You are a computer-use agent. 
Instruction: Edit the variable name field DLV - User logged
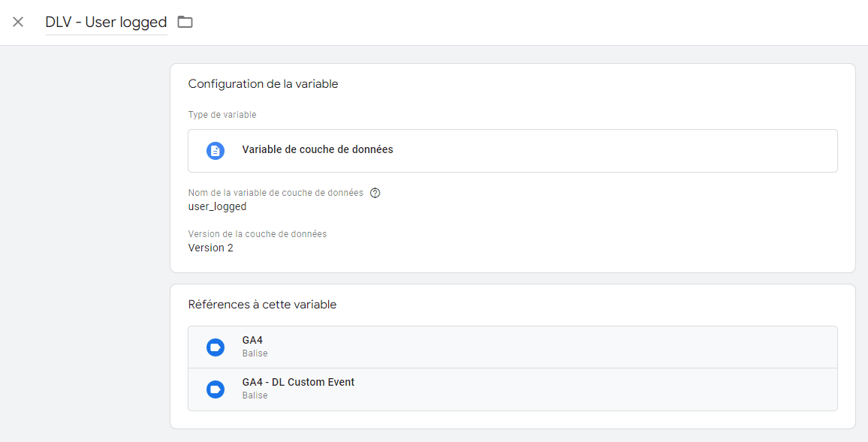click(107, 22)
